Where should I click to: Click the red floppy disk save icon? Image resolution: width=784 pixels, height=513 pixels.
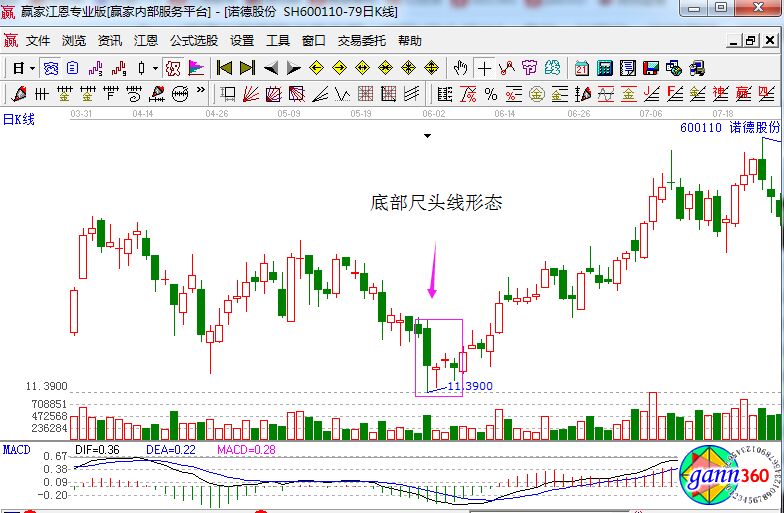[651, 68]
